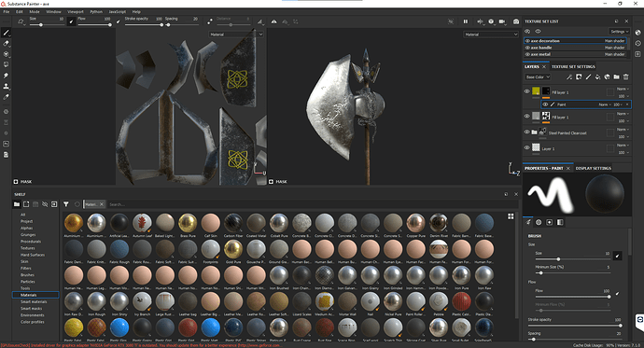The height and width of the screenshot is (348, 644).
Task: Select the Projection tool
Action: 7,54
